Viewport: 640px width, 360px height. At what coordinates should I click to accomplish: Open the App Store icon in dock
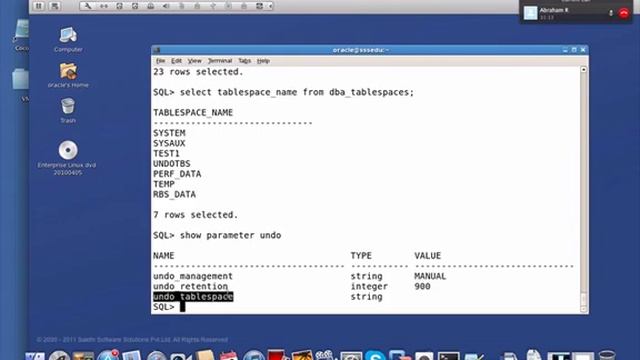[108, 356]
